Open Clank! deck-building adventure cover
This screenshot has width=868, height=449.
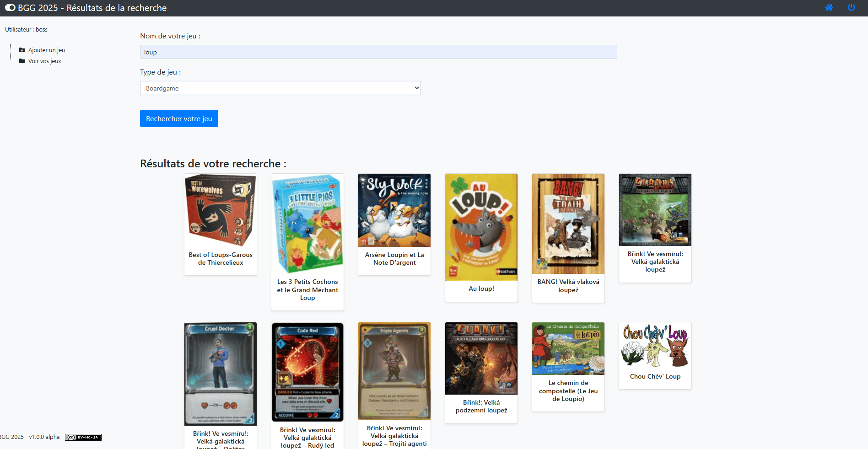coord(481,358)
